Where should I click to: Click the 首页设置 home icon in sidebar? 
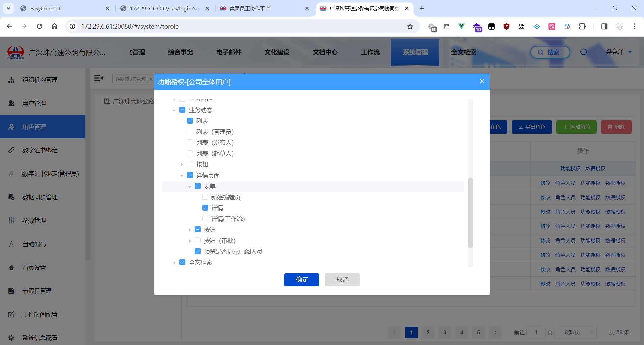11,267
